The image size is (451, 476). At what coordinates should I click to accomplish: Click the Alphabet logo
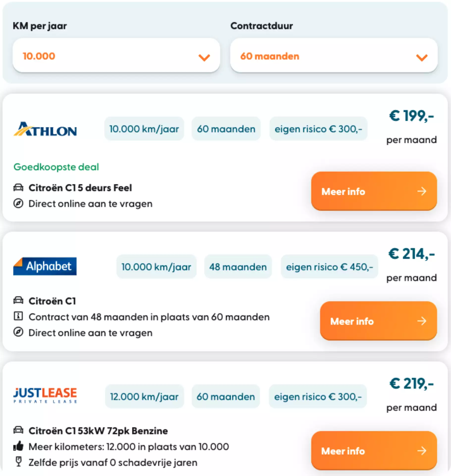pyautogui.click(x=45, y=266)
